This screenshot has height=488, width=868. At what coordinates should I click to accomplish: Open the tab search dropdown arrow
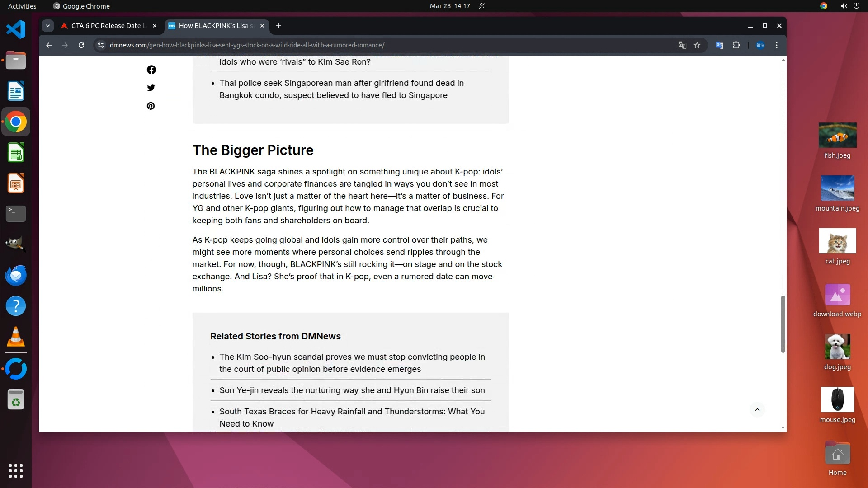point(48,26)
